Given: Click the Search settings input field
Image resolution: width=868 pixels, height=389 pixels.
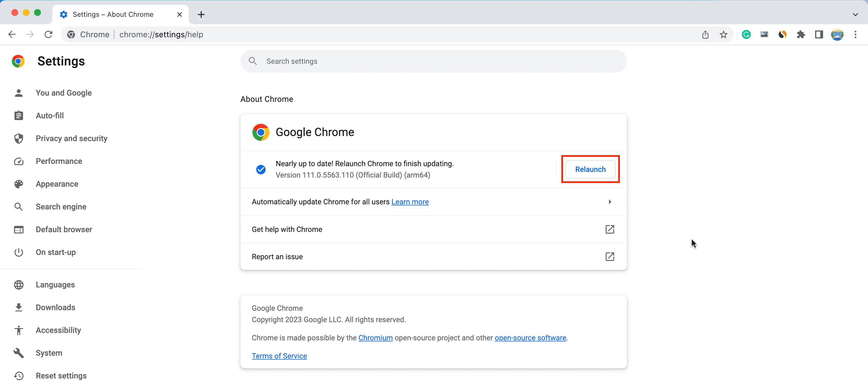Looking at the screenshot, I should point(433,61).
